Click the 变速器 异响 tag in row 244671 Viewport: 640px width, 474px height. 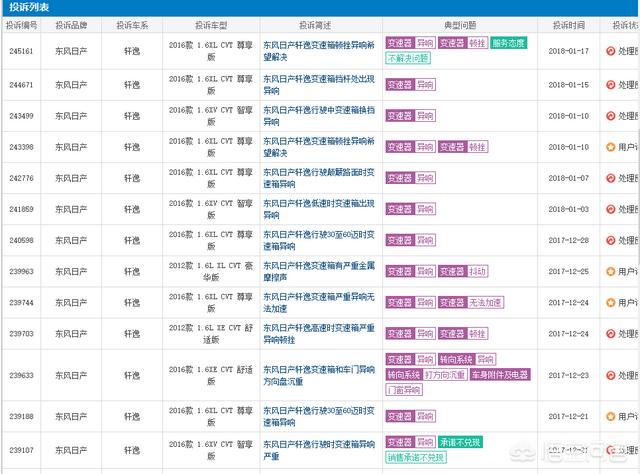coord(411,85)
